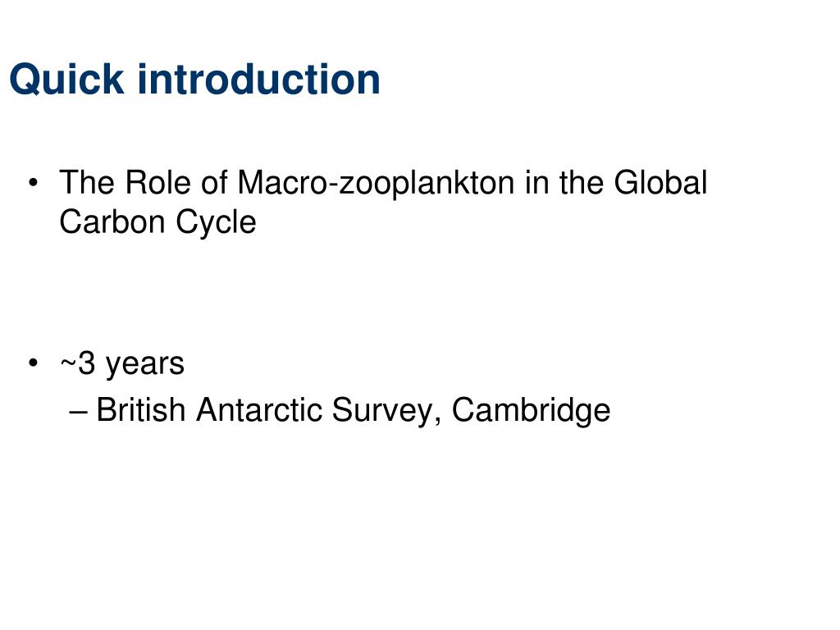Click the word 'Survey,'
Image resolution: width=840 pixels, height=630 pixels.
387,412
